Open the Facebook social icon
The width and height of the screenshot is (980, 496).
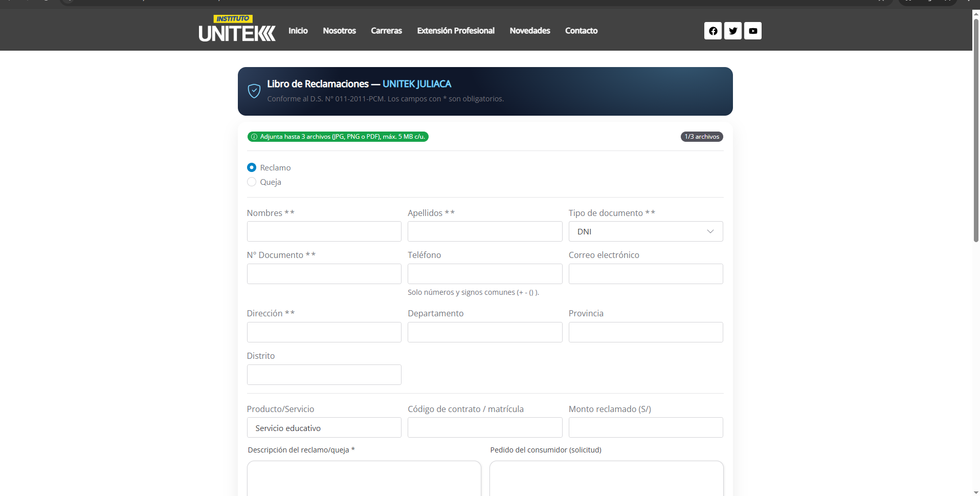(712, 31)
